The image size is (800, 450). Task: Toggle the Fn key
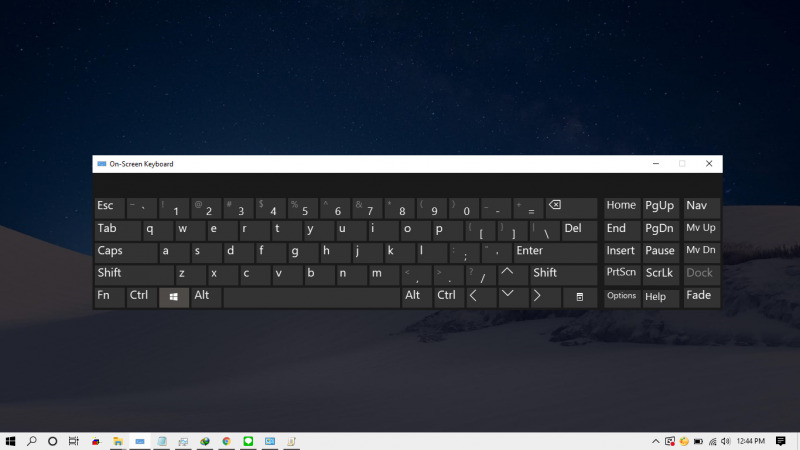click(x=109, y=297)
